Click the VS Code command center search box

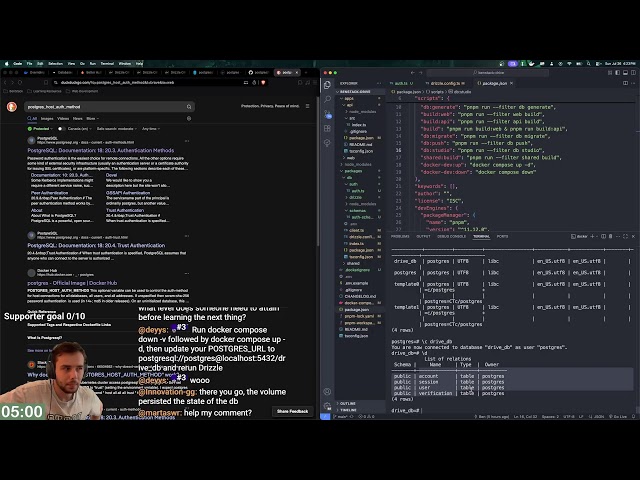coord(488,73)
